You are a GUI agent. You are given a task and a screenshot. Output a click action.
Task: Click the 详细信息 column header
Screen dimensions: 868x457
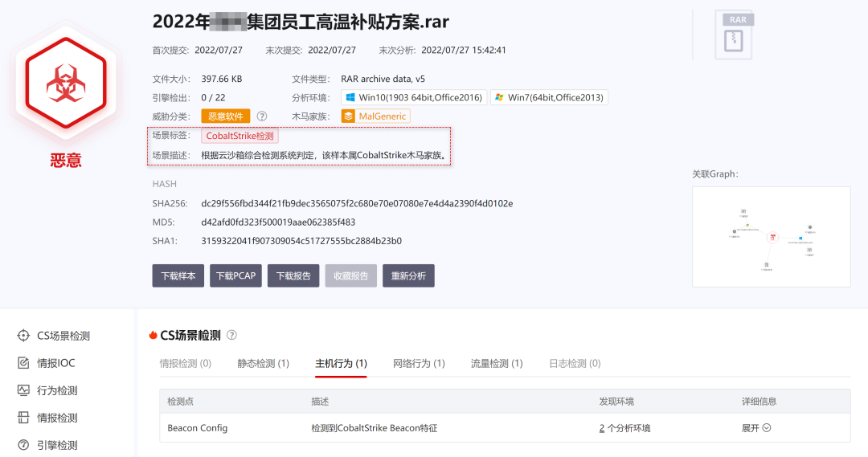pyautogui.click(x=759, y=401)
